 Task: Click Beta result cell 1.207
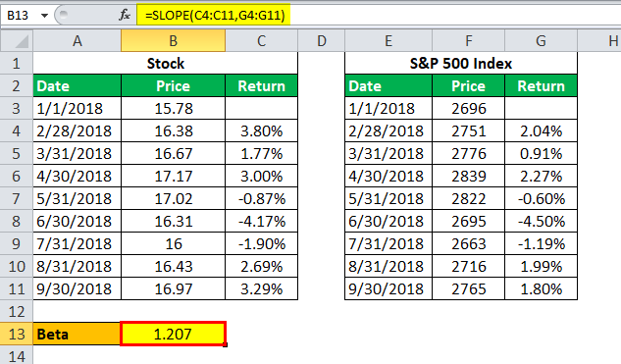[173, 334]
